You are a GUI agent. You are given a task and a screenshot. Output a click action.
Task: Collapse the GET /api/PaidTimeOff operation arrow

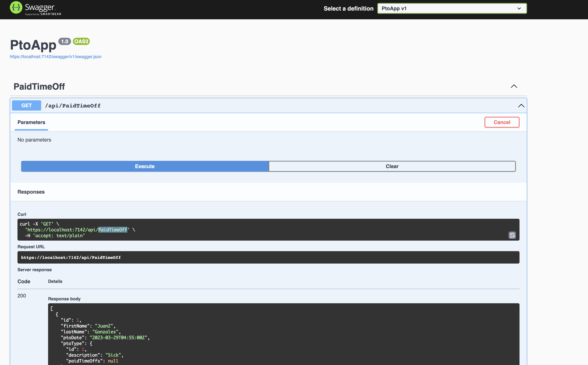(x=521, y=105)
